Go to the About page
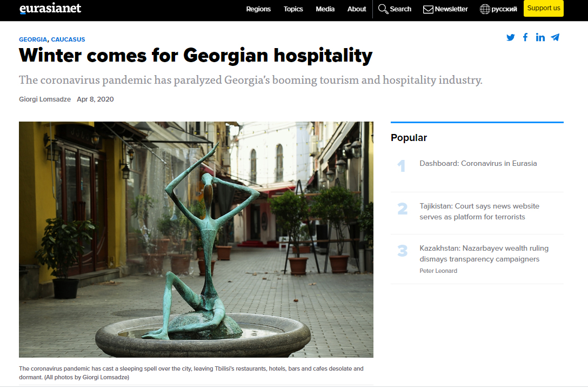588x389 pixels. point(356,9)
